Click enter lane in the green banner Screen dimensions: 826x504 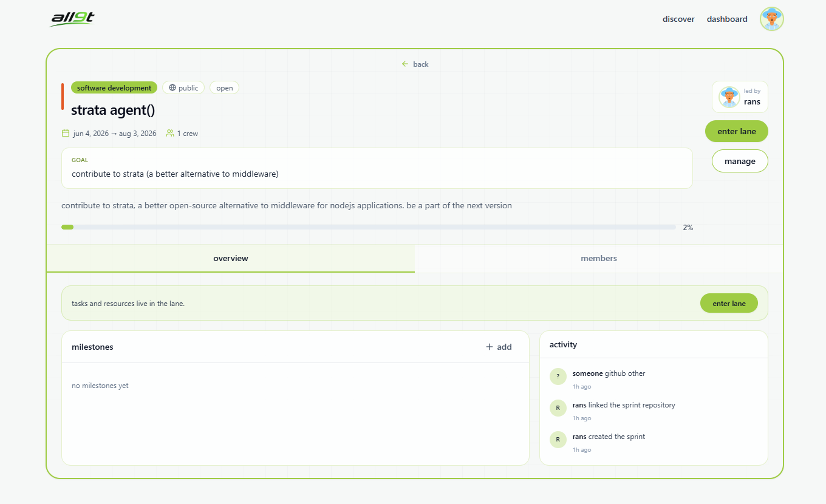click(x=729, y=303)
